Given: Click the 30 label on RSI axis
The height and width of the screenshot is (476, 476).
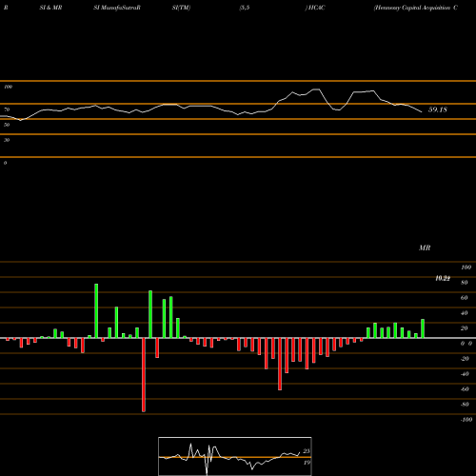Looking at the screenshot, I should tap(7, 140).
